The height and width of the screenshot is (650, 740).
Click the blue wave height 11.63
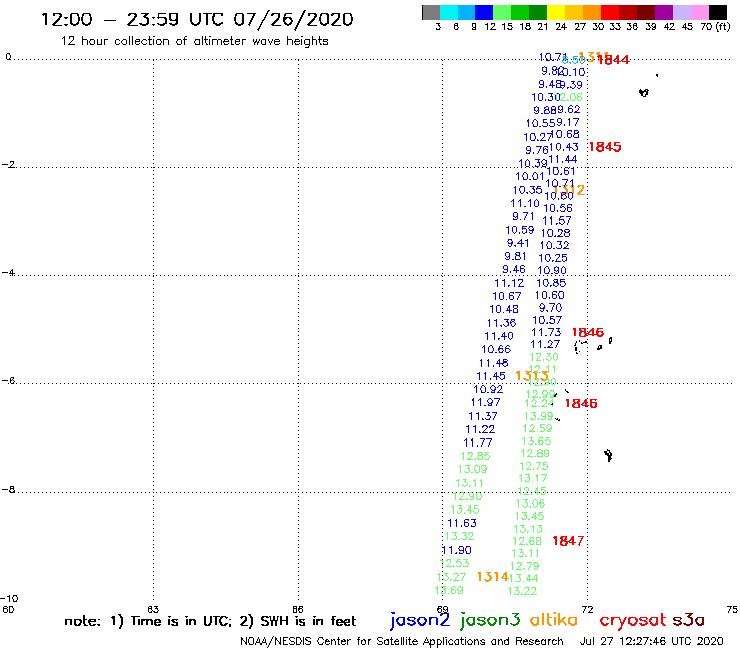pos(462,523)
